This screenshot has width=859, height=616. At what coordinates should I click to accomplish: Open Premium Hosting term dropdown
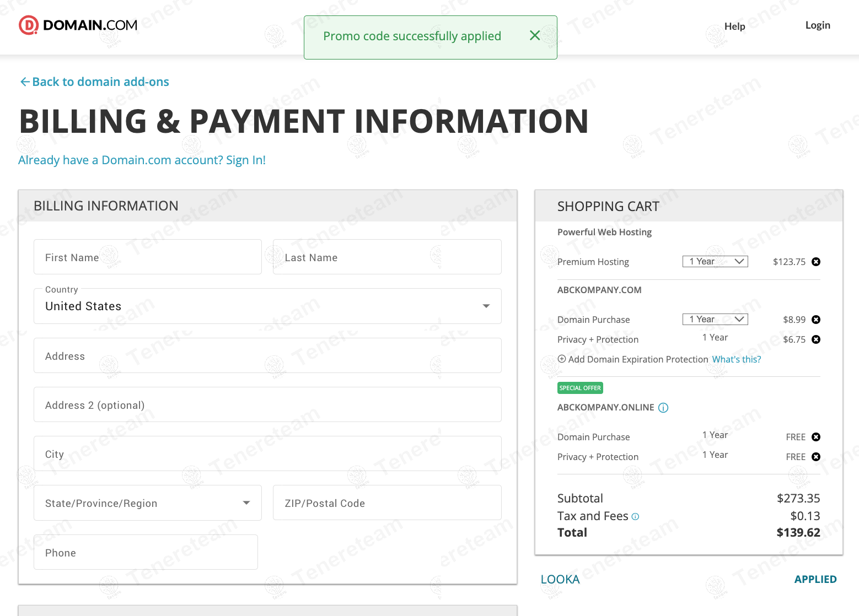point(715,262)
